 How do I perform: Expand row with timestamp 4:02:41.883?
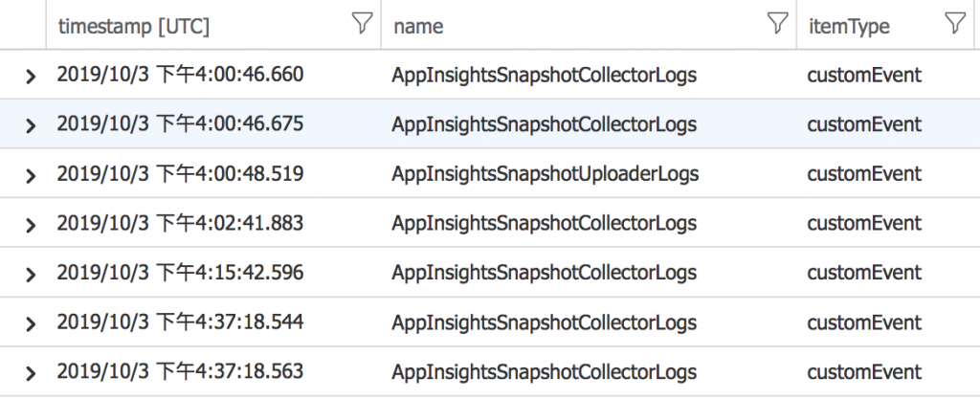(x=30, y=224)
